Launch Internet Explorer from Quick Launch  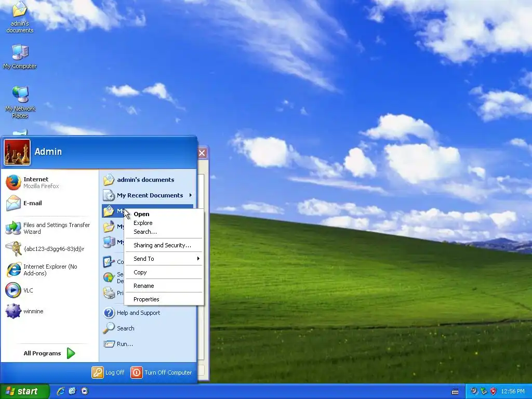point(61,391)
